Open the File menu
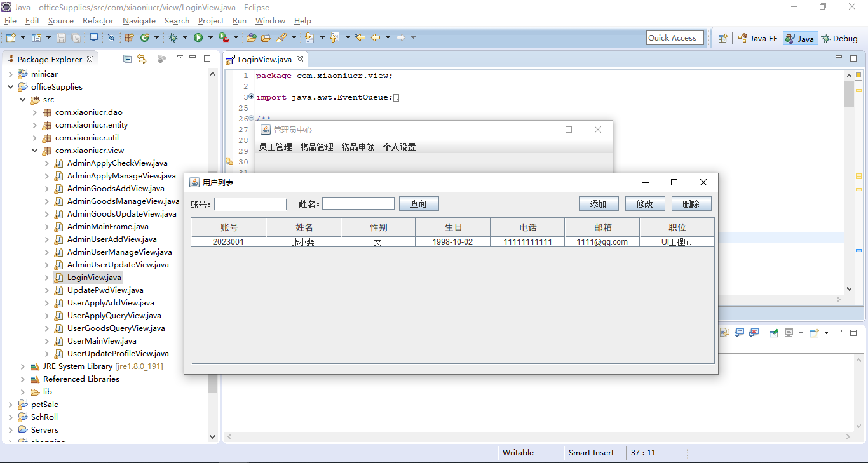Image resolution: width=868 pixels, height=463 pixels. (10, 21)
